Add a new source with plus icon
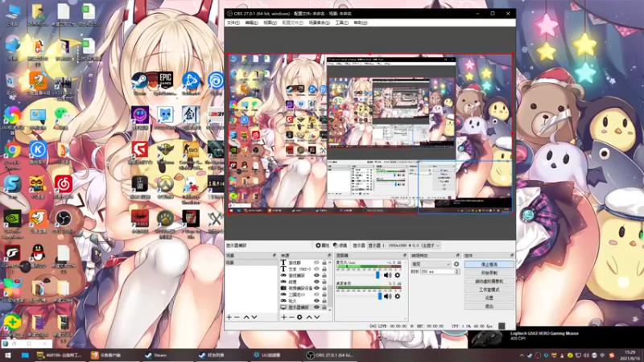This screenshot has width=644, height=362. click(284, 317)
